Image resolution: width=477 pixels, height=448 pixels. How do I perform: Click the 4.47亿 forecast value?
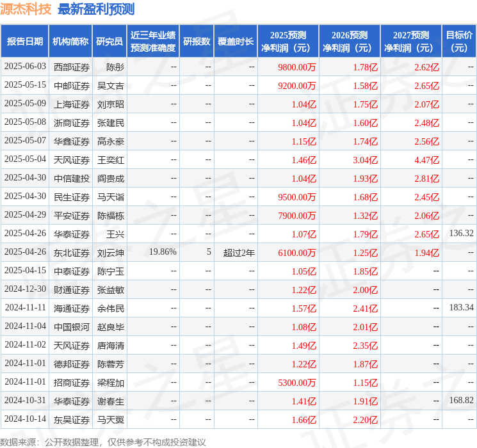426,160
